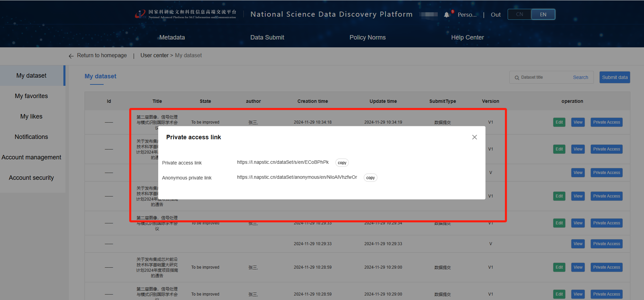Click the User center breadcrumb link

pyautogui.click(x=154, y=56)
